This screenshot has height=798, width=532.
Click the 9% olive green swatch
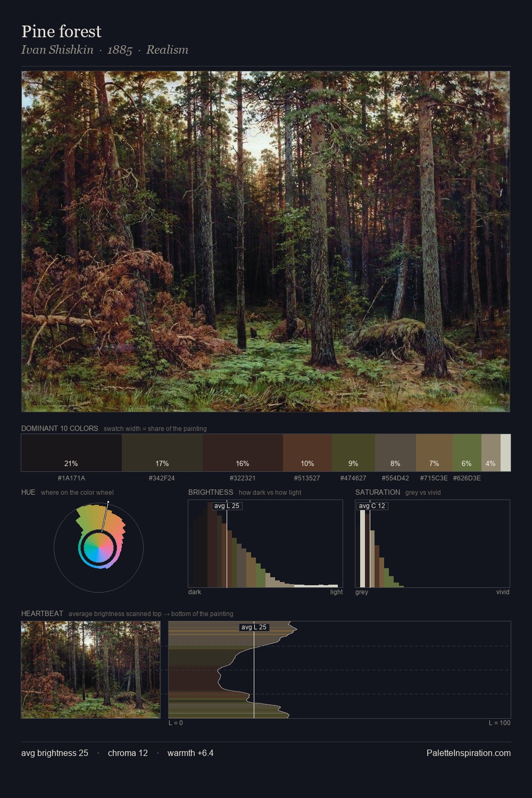point(353,453)
